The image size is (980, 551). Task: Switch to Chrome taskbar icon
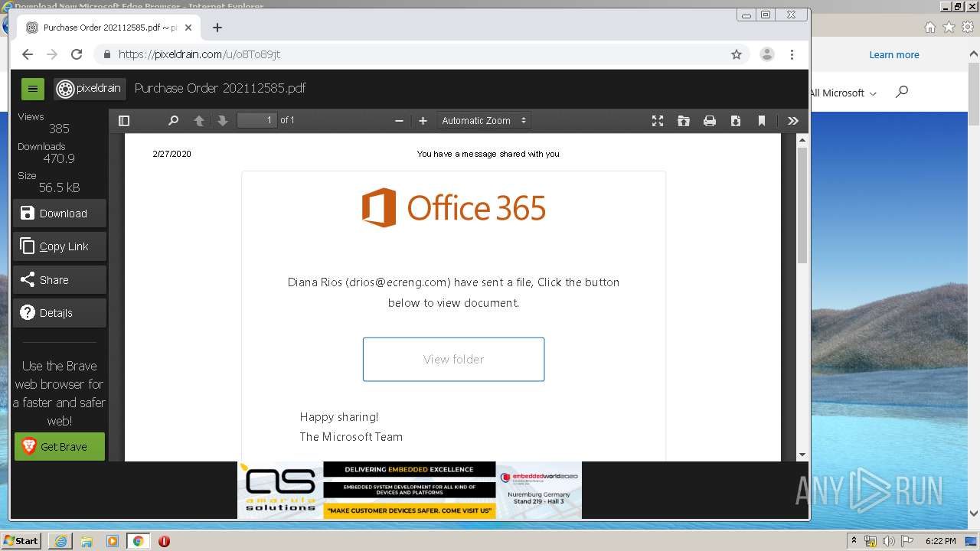click(x=139, y=541)
